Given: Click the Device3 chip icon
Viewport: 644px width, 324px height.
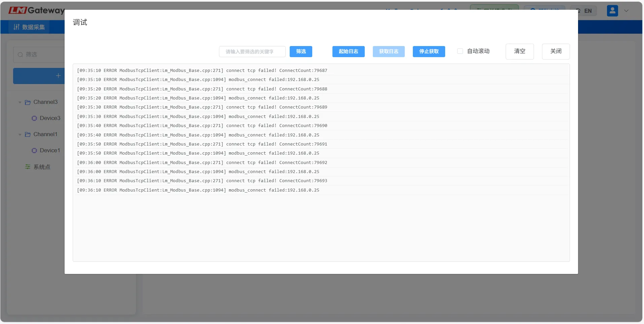Looking at the screenshot, I should (34, 118).
